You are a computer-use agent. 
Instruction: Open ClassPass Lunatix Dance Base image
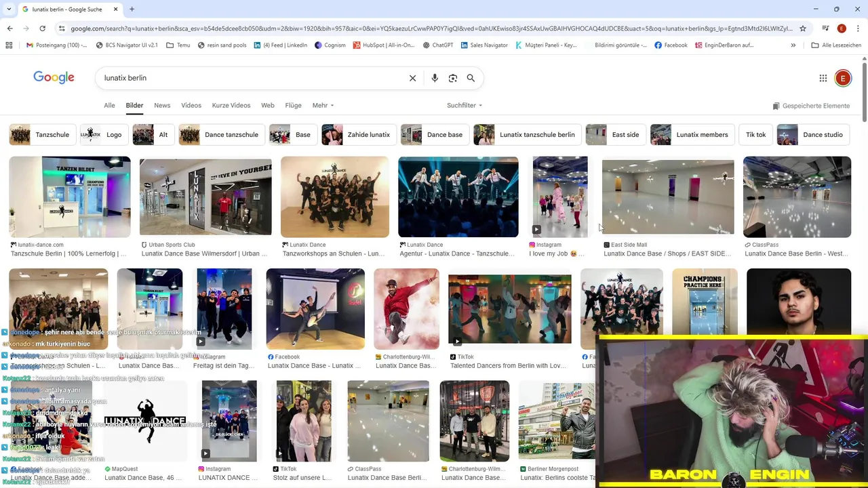[797, 197]
